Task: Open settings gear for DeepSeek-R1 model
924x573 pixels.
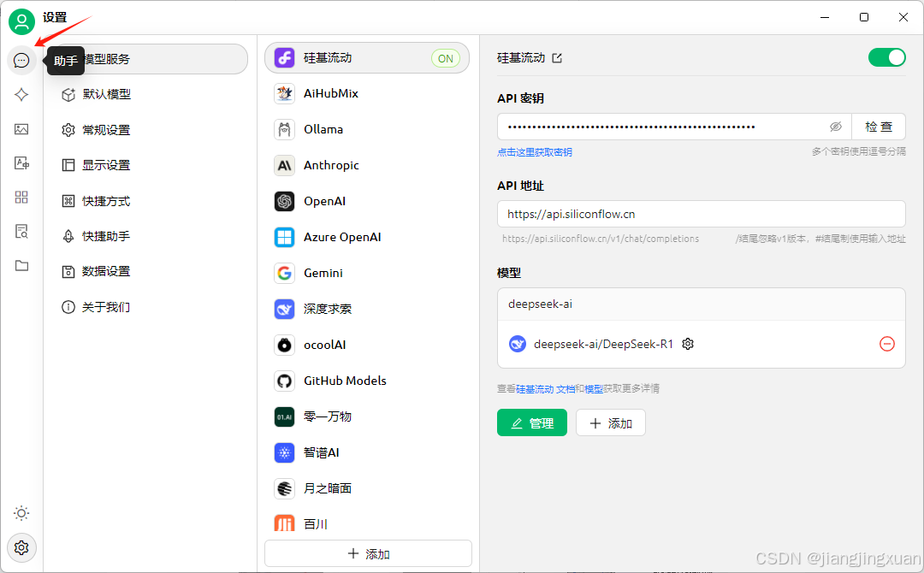Action: [x=688, y=344]
